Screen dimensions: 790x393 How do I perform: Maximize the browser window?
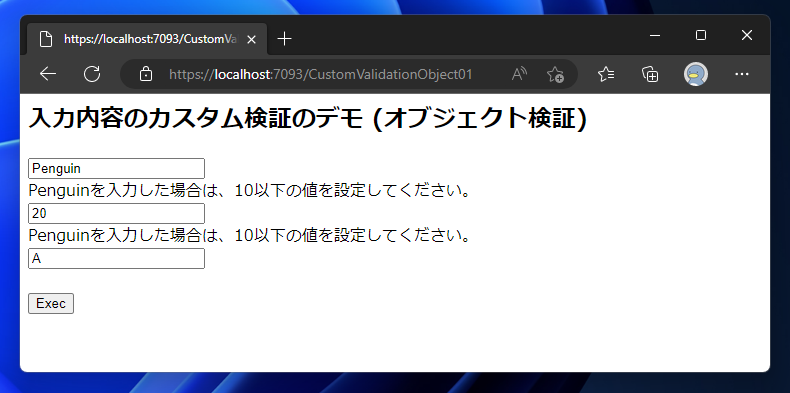[x=700, y=35]
